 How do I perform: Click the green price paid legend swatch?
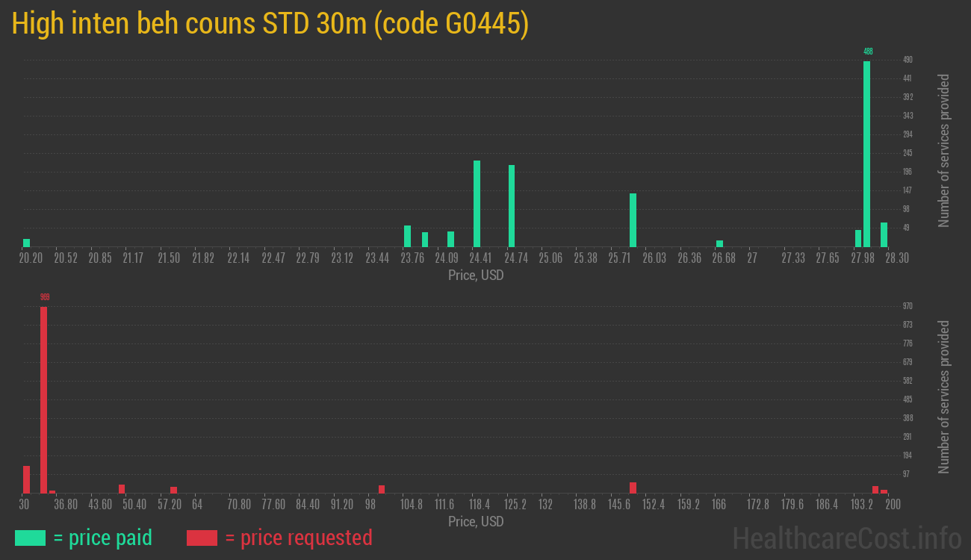click(x=30, y=538)
